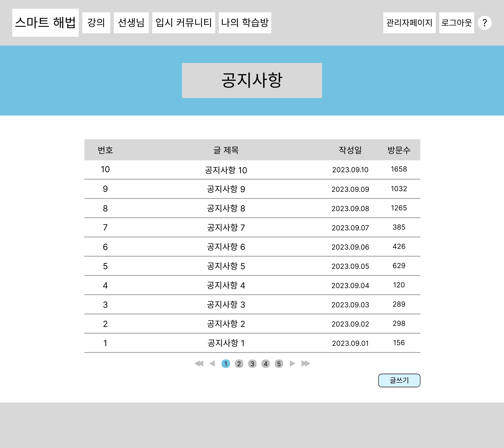Viewport: 504px width, 448px height.
Task: Open the 강의 menu
Action: (x=96, y=23)
